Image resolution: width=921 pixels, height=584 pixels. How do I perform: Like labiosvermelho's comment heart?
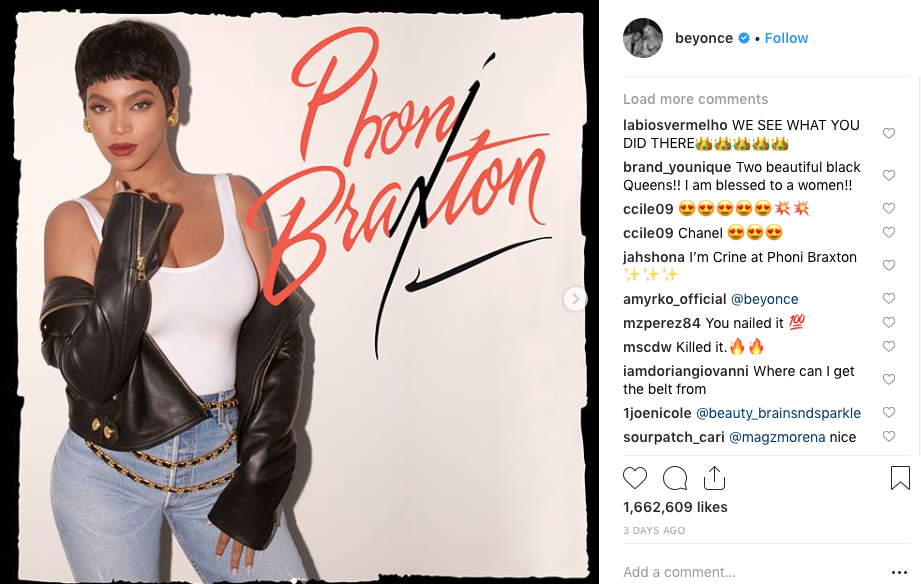(x=889, y=133)
